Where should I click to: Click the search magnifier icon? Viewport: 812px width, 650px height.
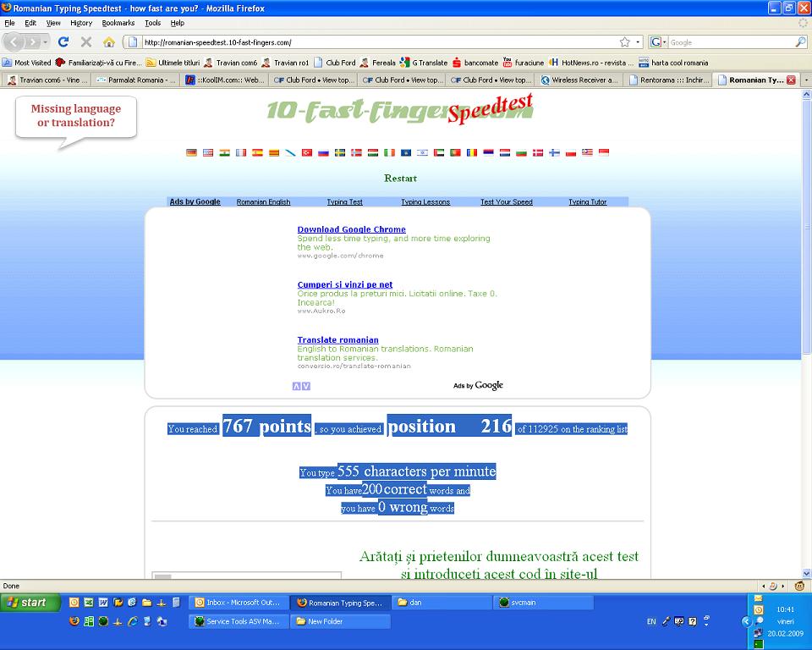point(800,41)
